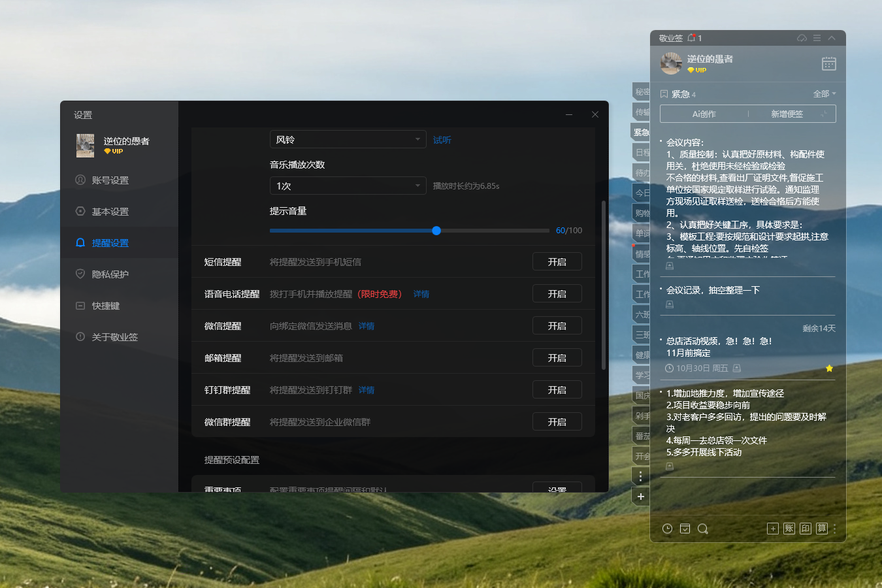Viewport: 882px width, 588px height.
Task: Open the 风铃 ringtone dropdown
Action: [x=348, y=140]
